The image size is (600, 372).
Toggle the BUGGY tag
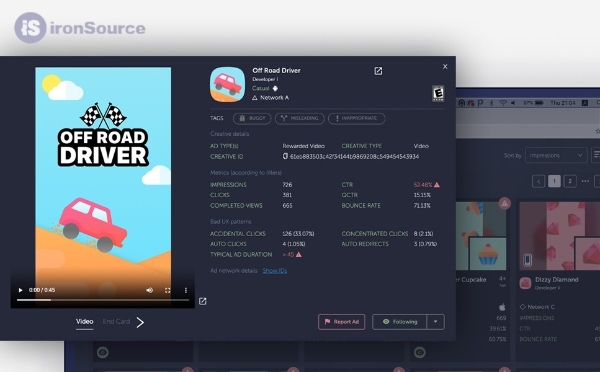coord(252,118)
